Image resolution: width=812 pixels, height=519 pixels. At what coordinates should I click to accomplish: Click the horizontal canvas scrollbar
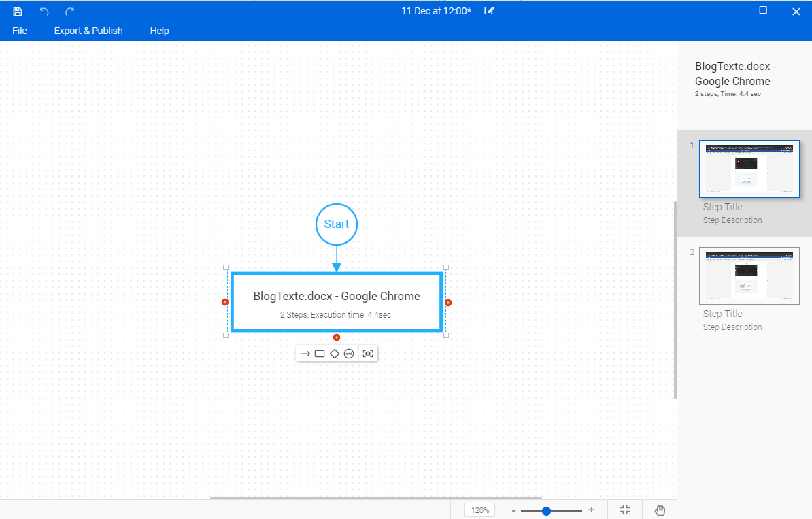[376, 498]
